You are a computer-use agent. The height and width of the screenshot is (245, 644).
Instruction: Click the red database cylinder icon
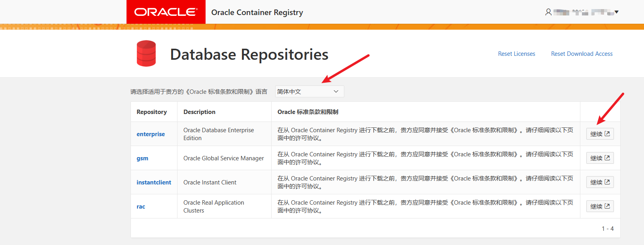click(x=146, y=53)
